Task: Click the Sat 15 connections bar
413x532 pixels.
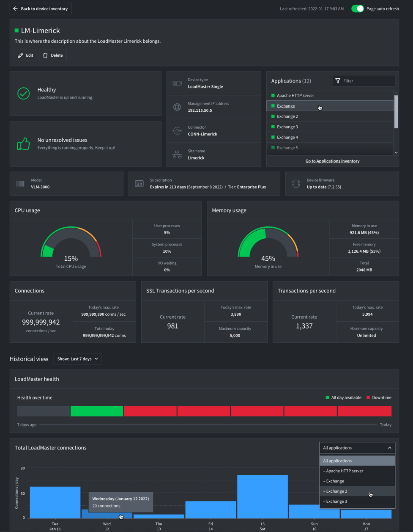Action: pyautogui.click(x=263, y=496)
